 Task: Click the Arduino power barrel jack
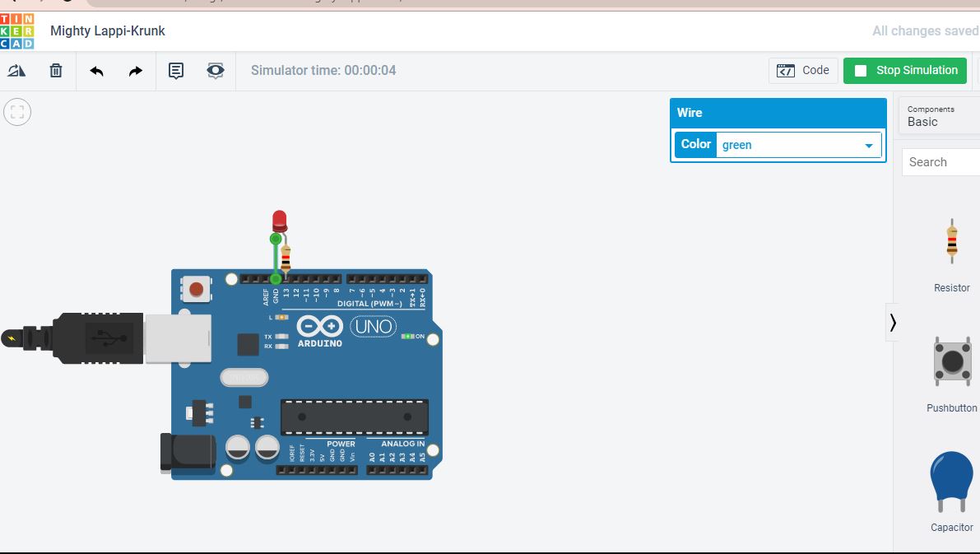[188, 452]
